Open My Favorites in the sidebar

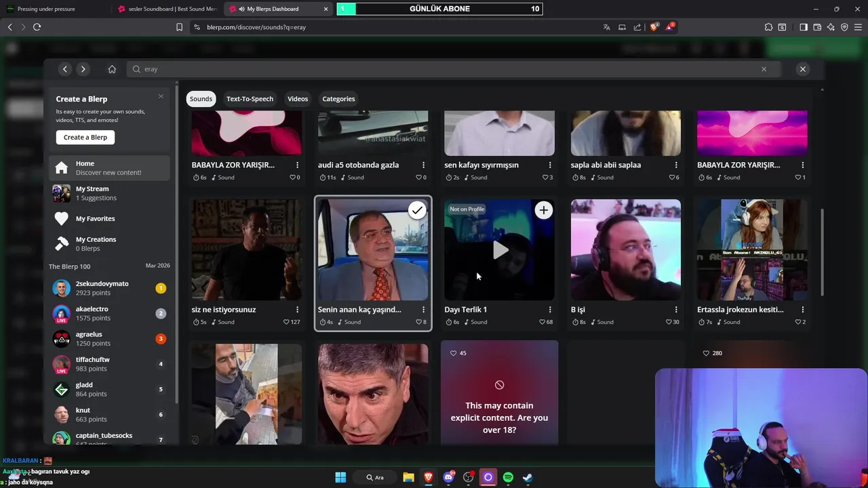click(x=109, y=218)
